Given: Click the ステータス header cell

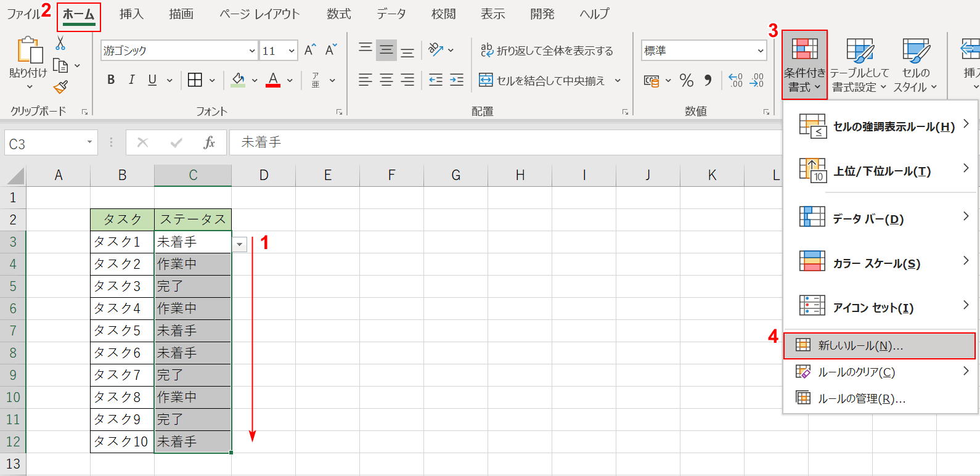Looking at the screenshot, I should click(193, 220).
